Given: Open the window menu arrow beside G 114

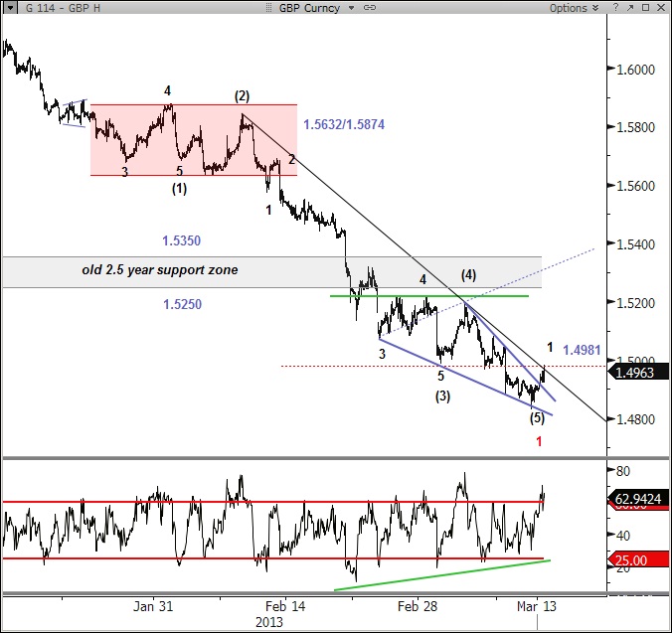Looking at the screenshot, I should click(7, 8).
